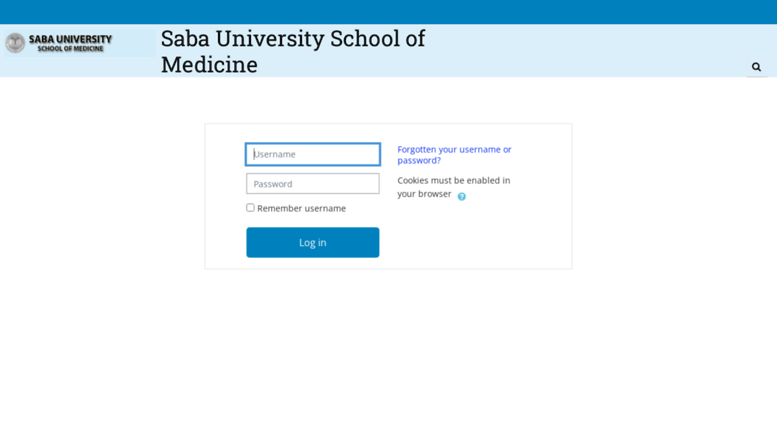The height and width of the screenshot is (423, 777).
Task: Click the word Medicine in page heading
Action: [209, 65]
